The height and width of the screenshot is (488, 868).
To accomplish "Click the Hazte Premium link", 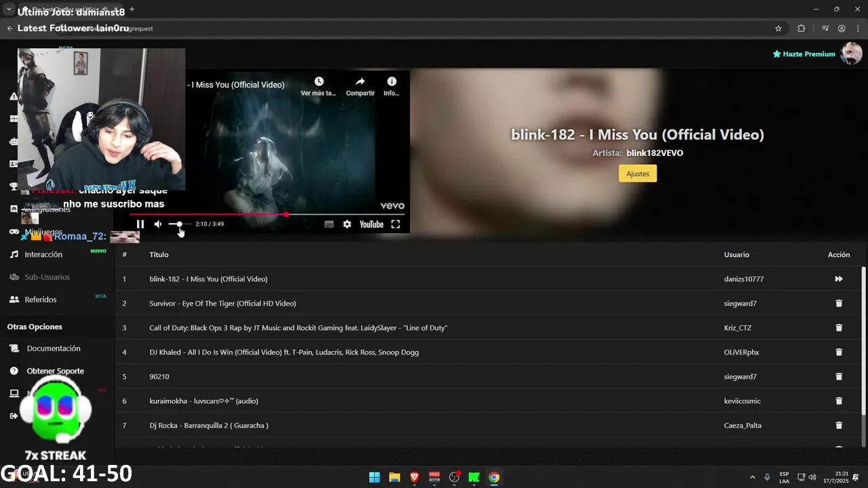I will (804, 54).
